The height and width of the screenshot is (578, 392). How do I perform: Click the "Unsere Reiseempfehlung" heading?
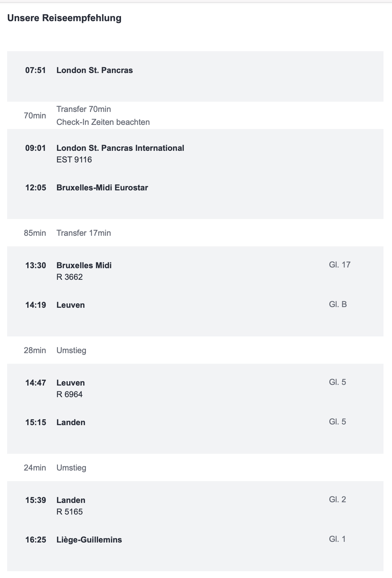(64, 18)
